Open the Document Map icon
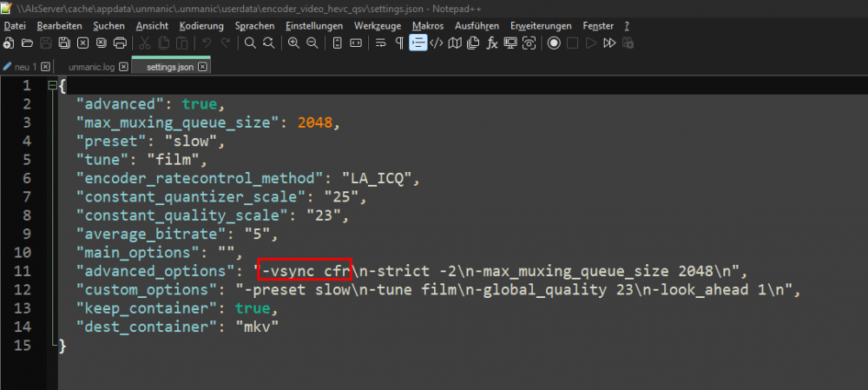This screenshot has height=390, width=868. 455,43
